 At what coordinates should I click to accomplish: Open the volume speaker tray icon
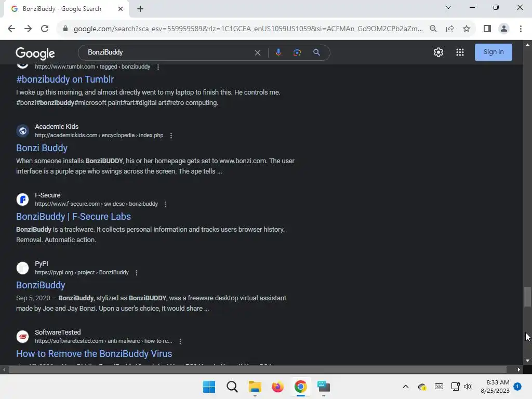(468, 387)
